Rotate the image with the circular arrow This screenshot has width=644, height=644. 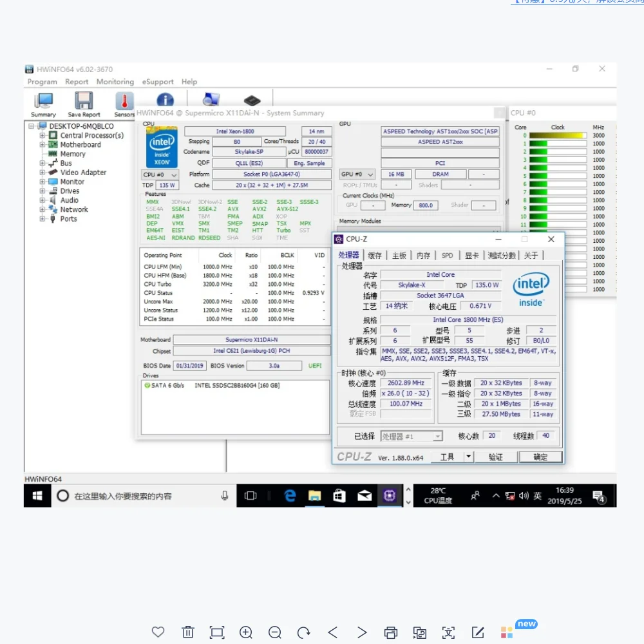pos(303,632)
